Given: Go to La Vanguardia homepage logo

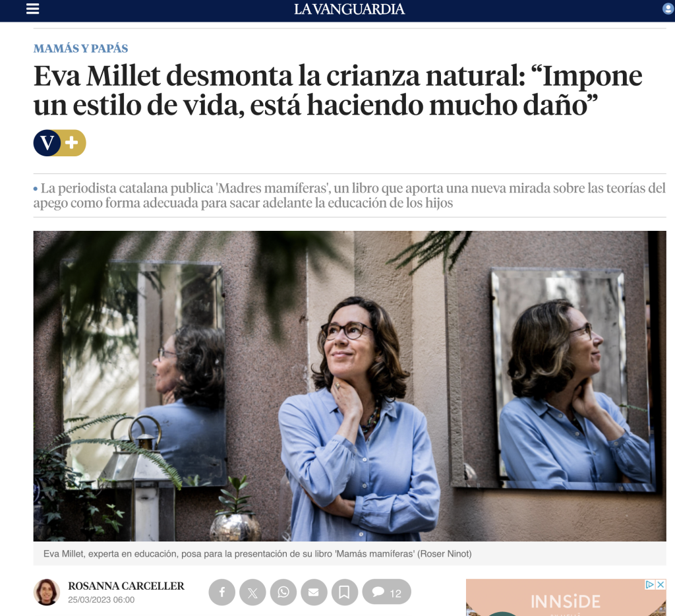Looking at the screenshot, I should tap(349, 9).
